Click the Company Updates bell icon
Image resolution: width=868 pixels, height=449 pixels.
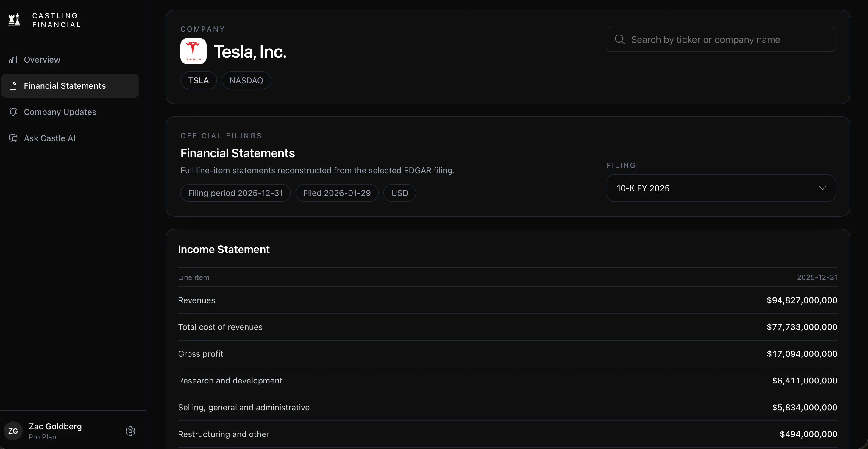click(x=13, y=112)
